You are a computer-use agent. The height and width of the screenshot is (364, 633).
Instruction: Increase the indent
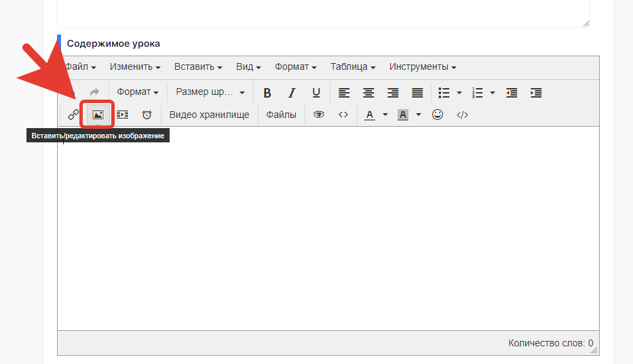click(x=536, y=93)
